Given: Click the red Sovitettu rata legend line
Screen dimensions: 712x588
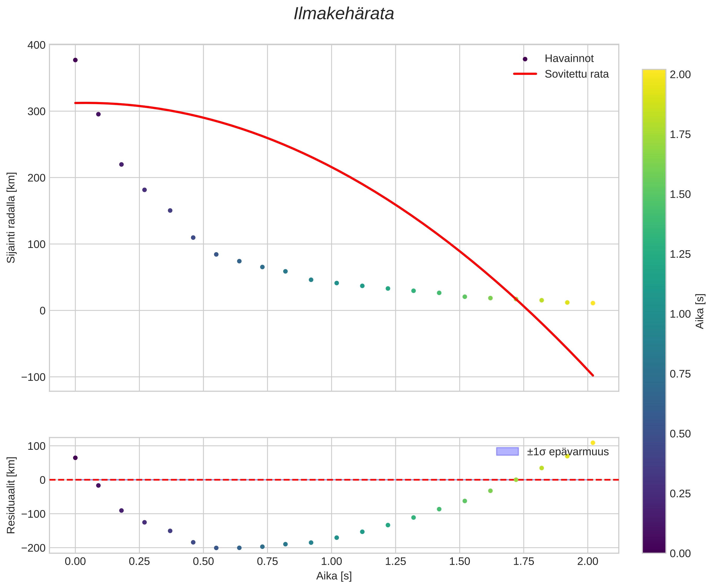Looking at the screenshot, I should [525, 74].
